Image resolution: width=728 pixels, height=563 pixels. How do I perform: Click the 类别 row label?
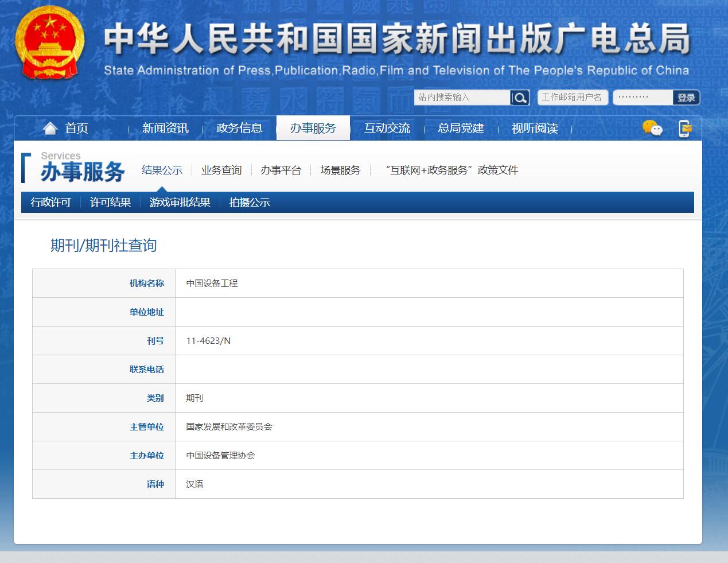click(155, 398)
